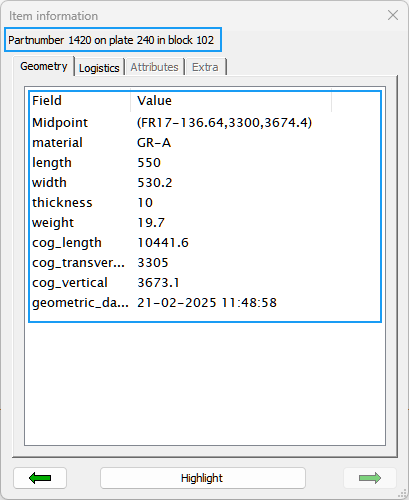Click the Highlight button
Screen dimensions: 409x500
click(203, 478)
